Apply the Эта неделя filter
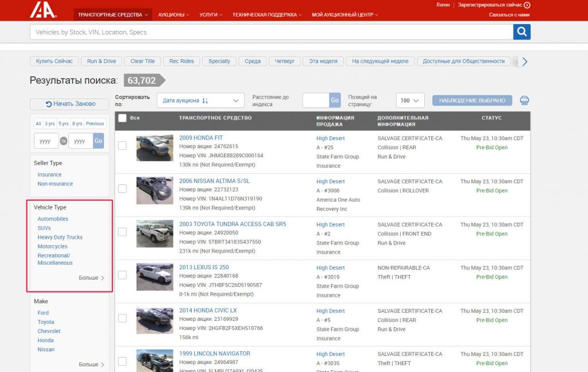This screenshot has height=372, width=588. [x=323, y=61]
